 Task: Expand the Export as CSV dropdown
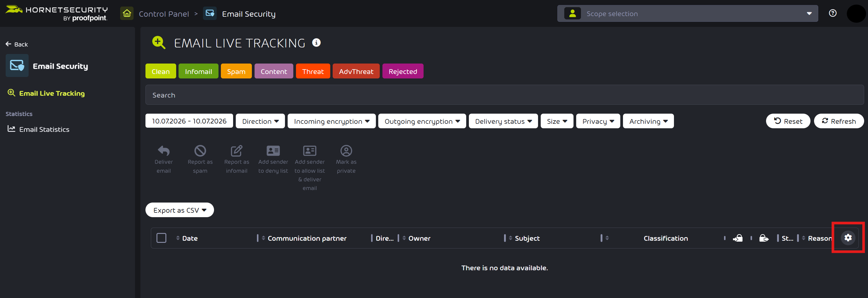pos(180,210)
